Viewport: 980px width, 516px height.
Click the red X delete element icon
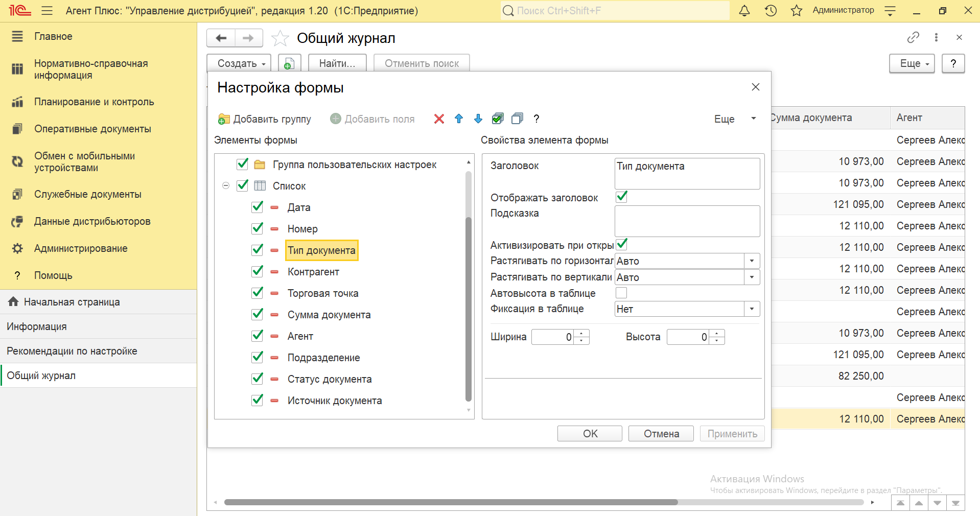pos(439,119)
